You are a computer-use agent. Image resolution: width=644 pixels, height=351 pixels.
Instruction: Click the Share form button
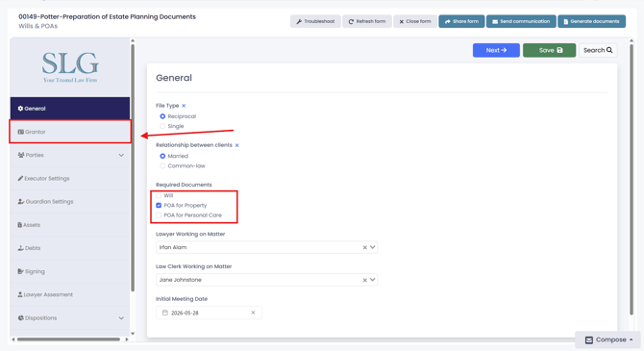[461, 21]
